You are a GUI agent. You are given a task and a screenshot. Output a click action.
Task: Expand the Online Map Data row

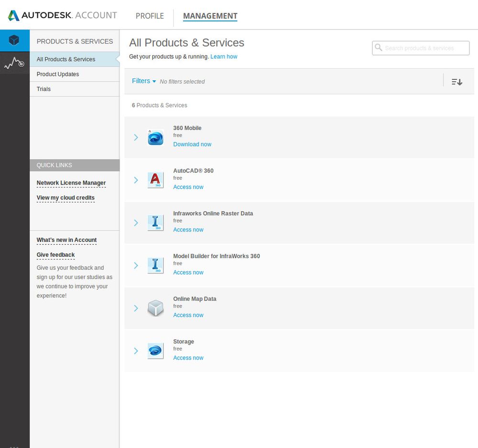click(136, 308)
